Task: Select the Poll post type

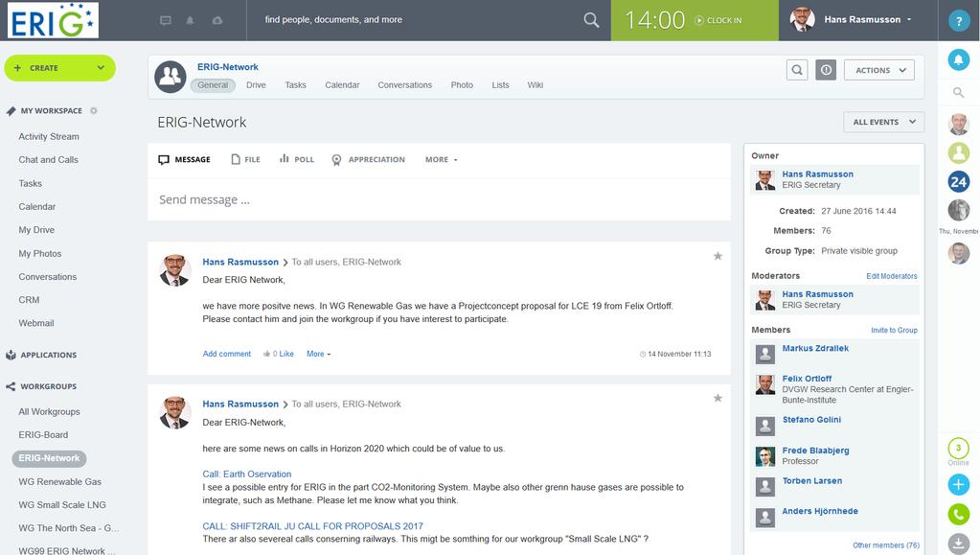Action: [296, 159]
